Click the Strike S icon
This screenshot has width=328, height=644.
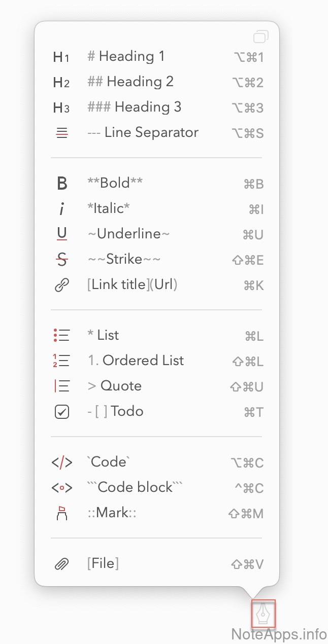(62, 260)
